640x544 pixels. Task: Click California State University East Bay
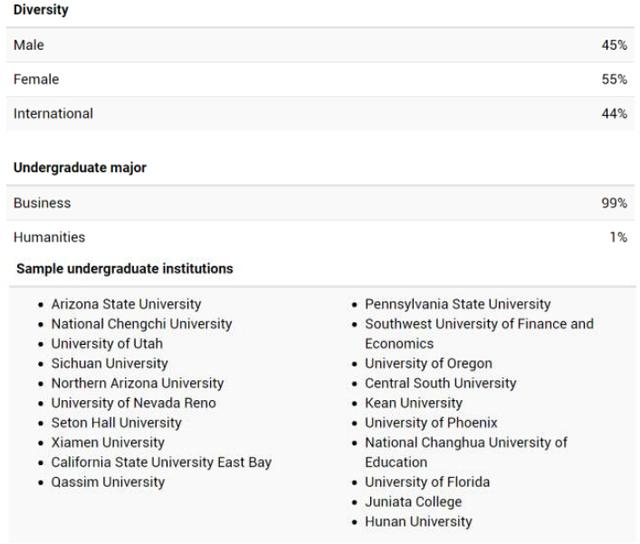click(161, 462)
